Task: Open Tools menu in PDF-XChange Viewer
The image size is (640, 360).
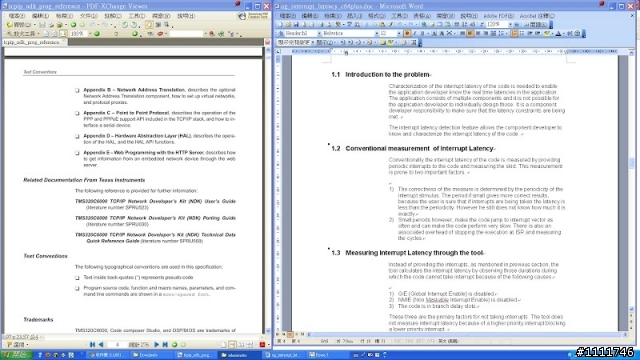Action: tap(137, 16)
